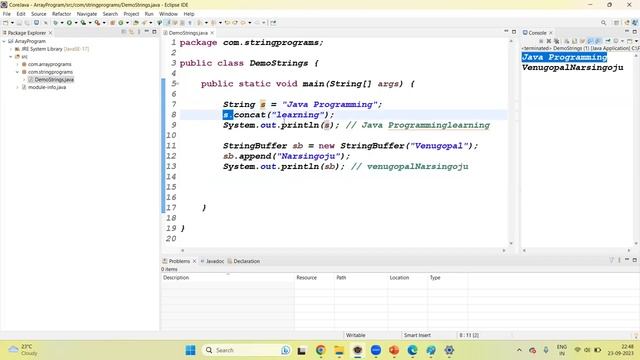The width and height of the screenshot is (640, 360).
Task: Click the Back to last edit location arrow
Action: click(x=227, y=23)
